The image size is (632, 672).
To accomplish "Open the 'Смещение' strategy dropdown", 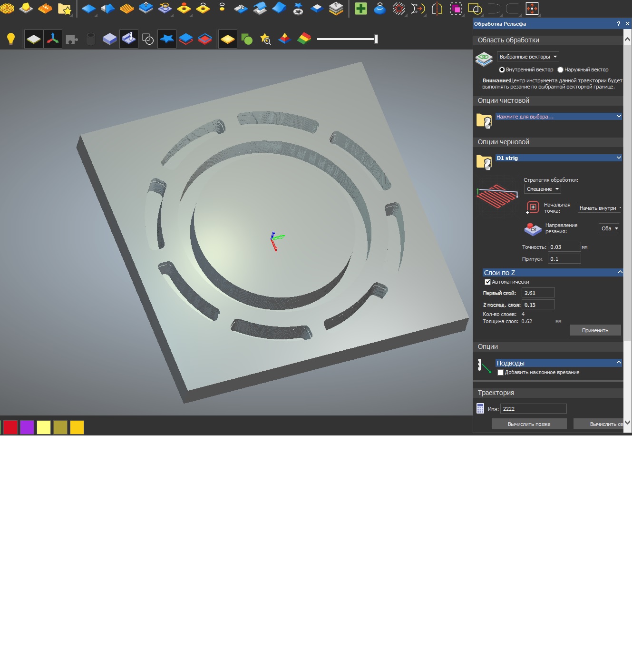I will pos(543,189).
